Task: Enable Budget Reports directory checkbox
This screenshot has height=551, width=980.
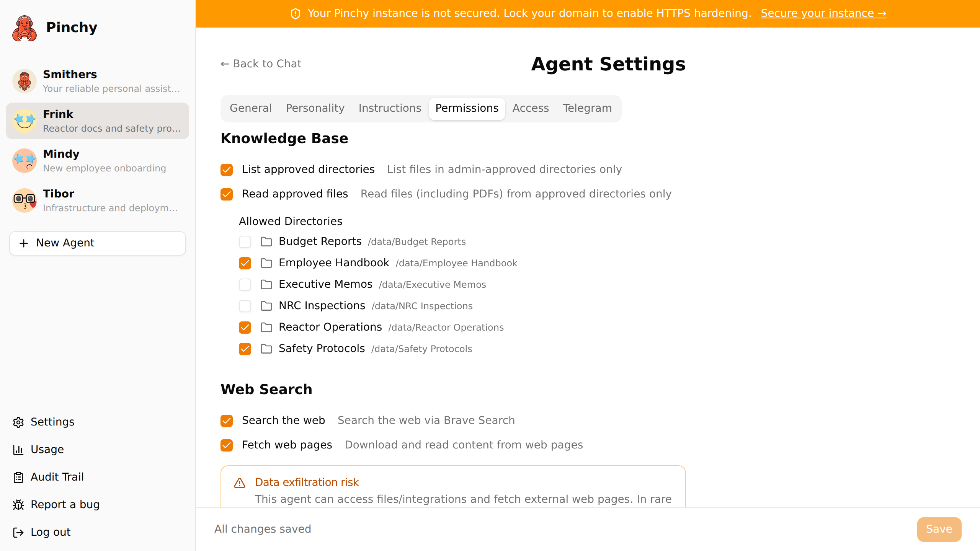Action: coord(245,241)
